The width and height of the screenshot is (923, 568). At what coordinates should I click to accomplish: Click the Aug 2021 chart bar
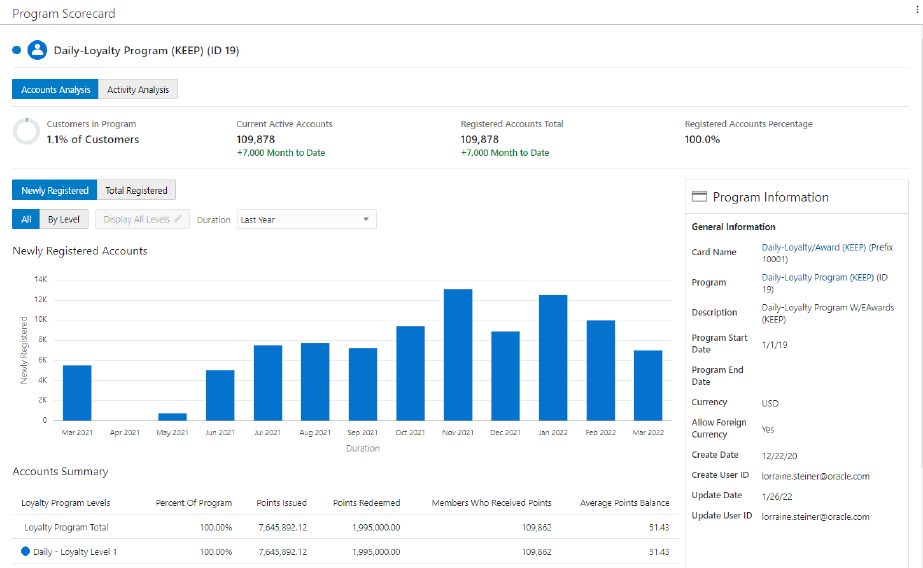point(315,381)
